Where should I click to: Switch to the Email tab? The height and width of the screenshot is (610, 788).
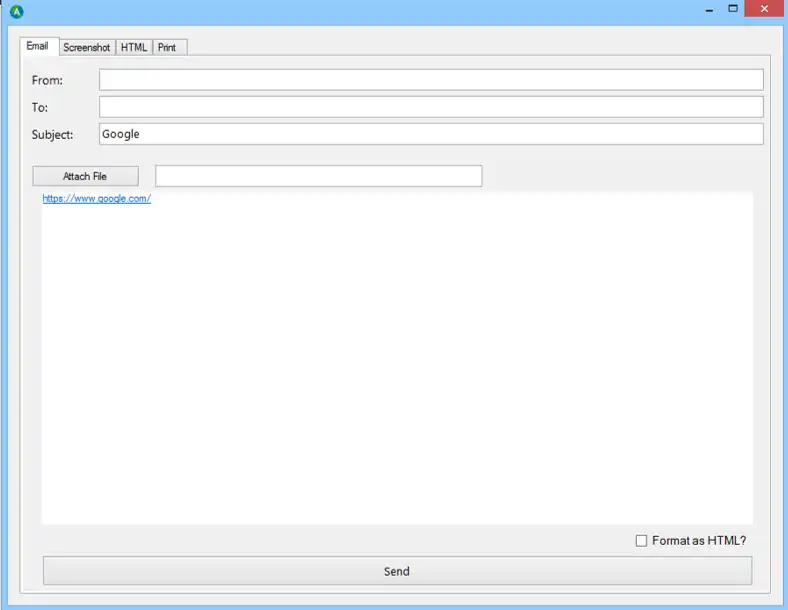[x=39, y=46]
